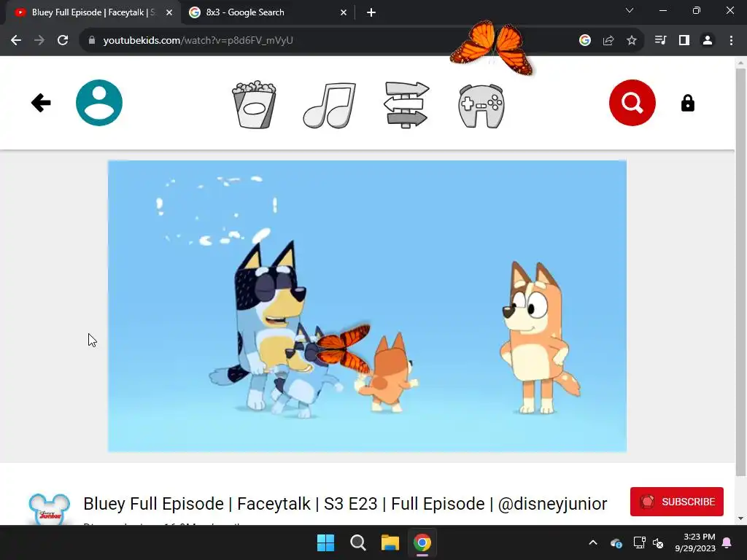This screenshot has height=560, width=747.
Task: Go forward in browser history
Action: tap(39, 41)
